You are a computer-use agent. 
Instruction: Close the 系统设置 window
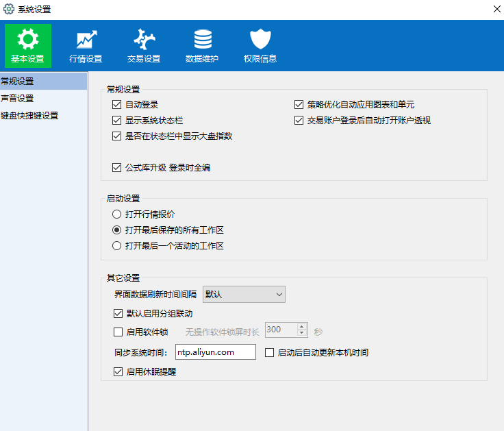point(496,10)
